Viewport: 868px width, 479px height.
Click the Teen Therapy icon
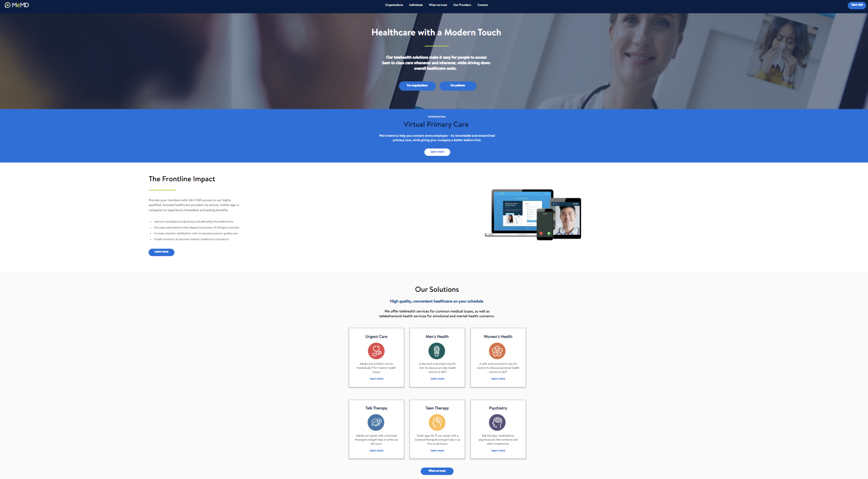[437, 422]
